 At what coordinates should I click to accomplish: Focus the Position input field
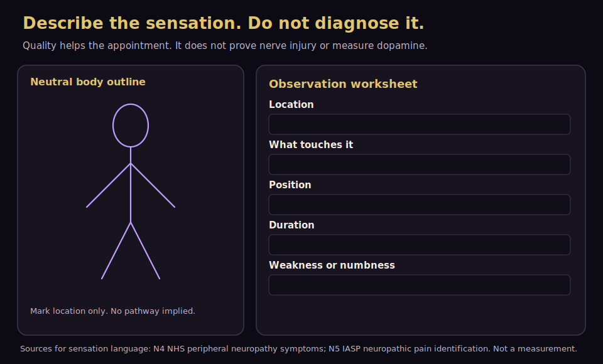419,205
